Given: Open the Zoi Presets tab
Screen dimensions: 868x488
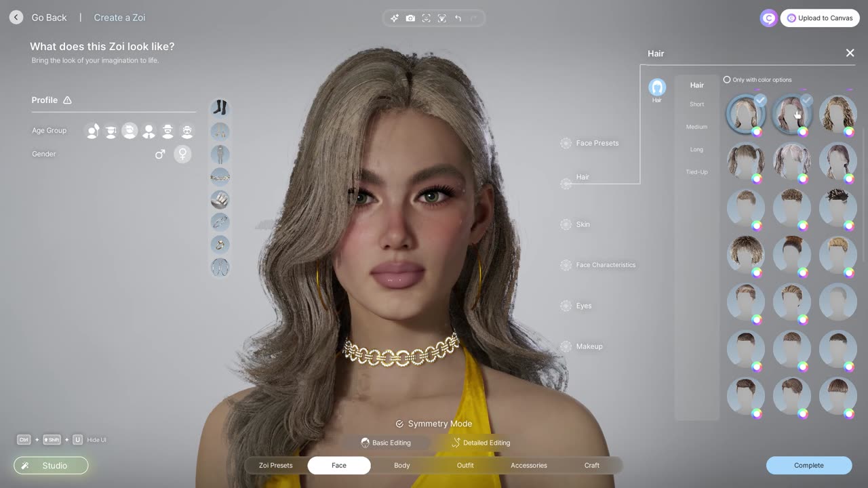Looking at the screenshot, I should click(x=276, y=466).
